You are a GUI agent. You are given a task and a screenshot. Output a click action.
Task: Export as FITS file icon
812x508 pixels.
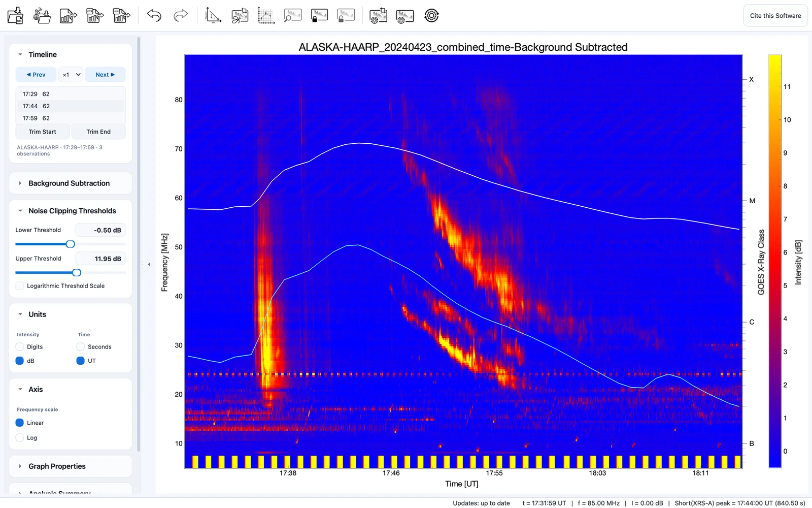click(x=95, y=15)
